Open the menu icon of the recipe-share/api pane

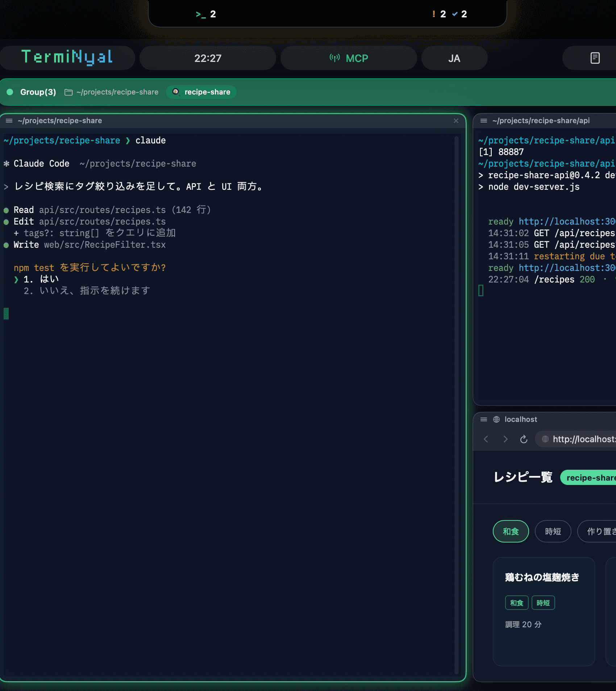[484, 121]
